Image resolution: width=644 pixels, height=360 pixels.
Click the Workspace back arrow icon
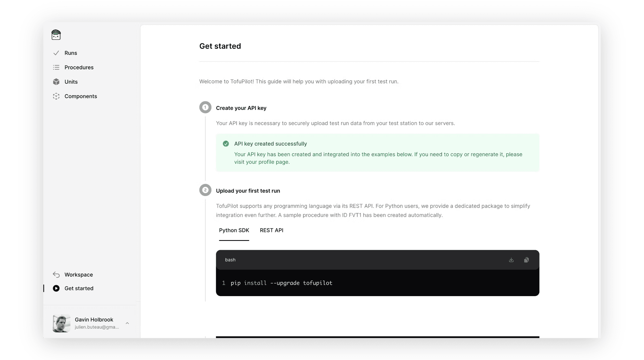coord(56,274)
